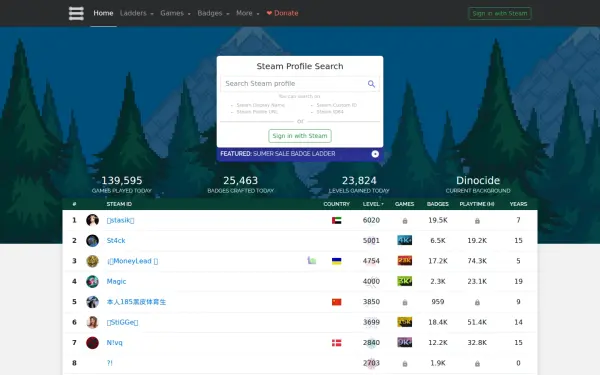Click the playtime lock icon in stasik row
600x375 pixels.
pyautogui.click(x=477, y=221)
